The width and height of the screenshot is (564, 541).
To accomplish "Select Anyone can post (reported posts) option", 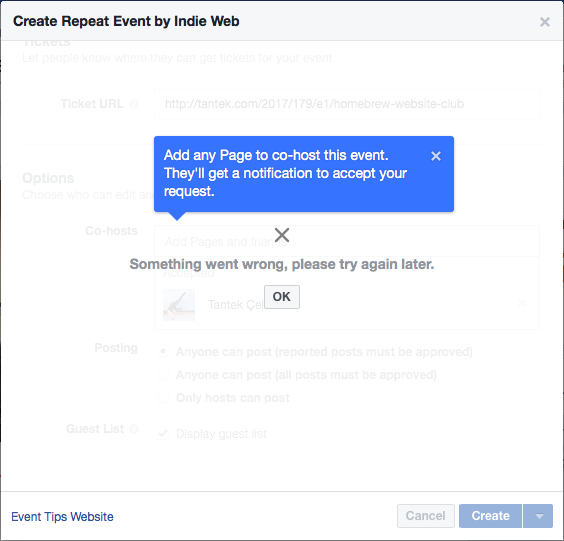I will tap(163, 351).
